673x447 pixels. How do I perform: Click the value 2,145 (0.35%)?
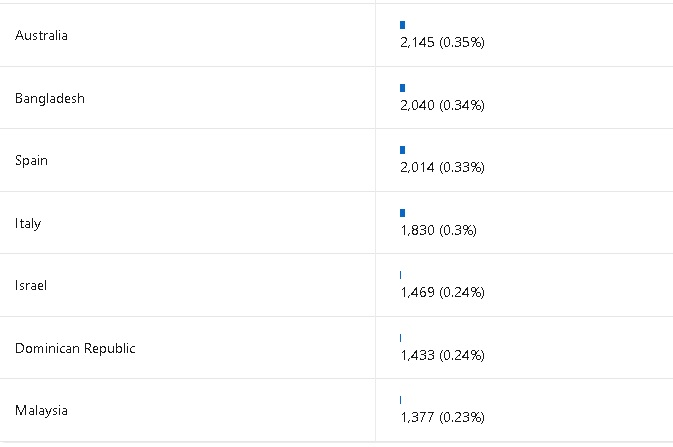[x=442, y=43]
